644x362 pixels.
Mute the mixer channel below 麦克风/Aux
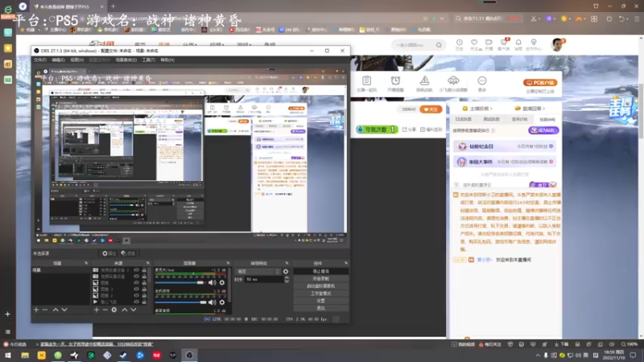pos(212,302)
